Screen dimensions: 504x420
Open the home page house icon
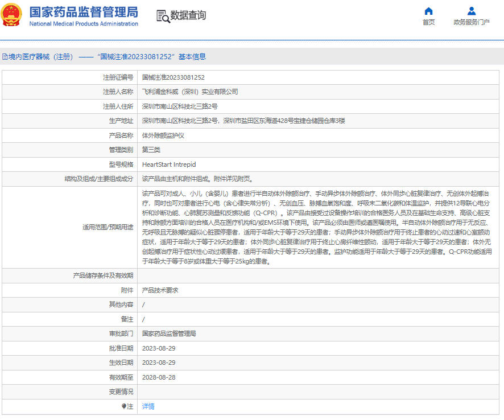pos(428,11)
